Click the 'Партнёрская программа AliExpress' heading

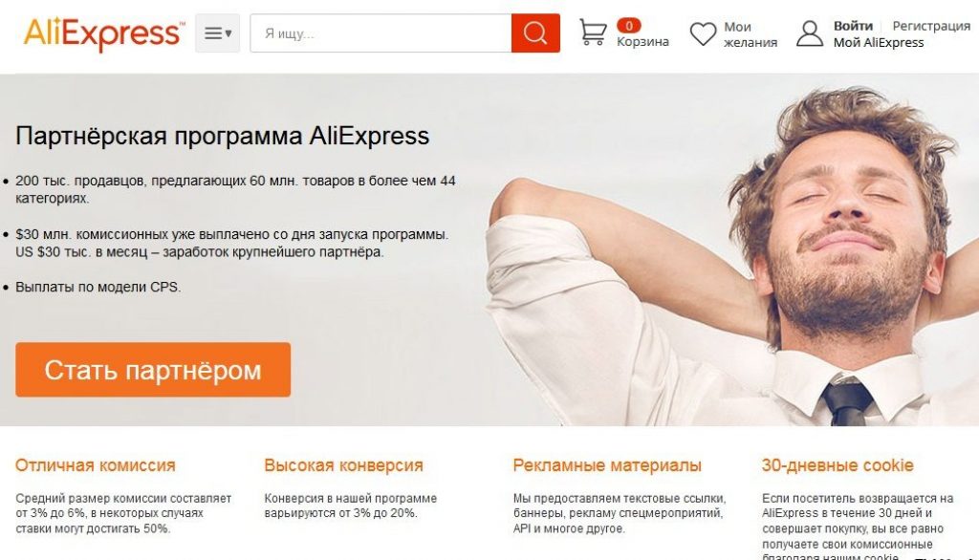[x=222, y=136]
